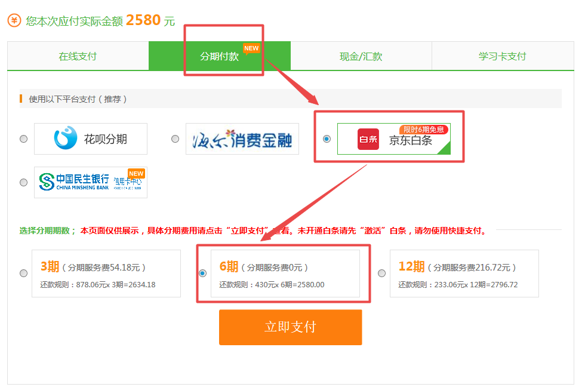This screenshot has width=588, height=390.
Task: Click the China Minsheng Bank logo
Action: coord(74,182)
